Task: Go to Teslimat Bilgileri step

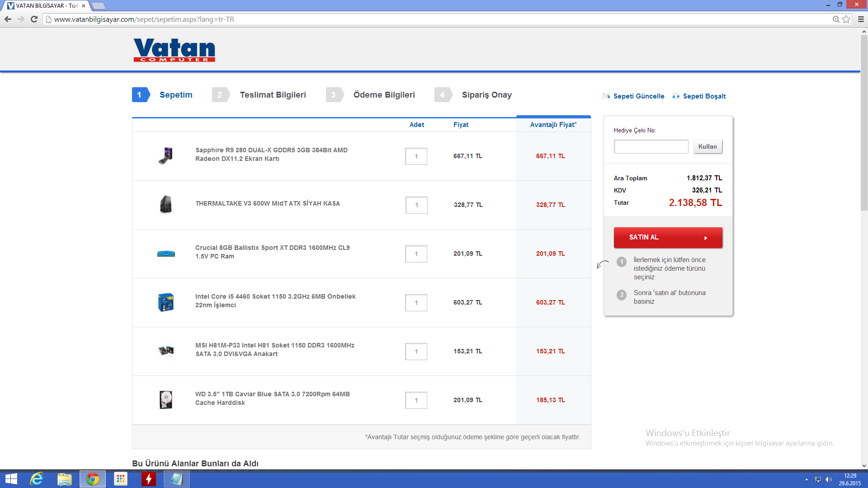Action: (x=273, y=95)
